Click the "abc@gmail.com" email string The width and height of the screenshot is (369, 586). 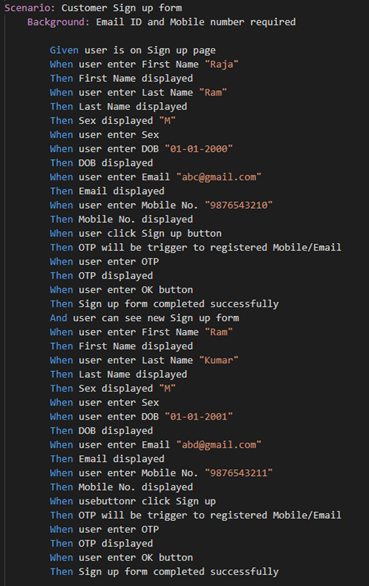coord(219,177)
